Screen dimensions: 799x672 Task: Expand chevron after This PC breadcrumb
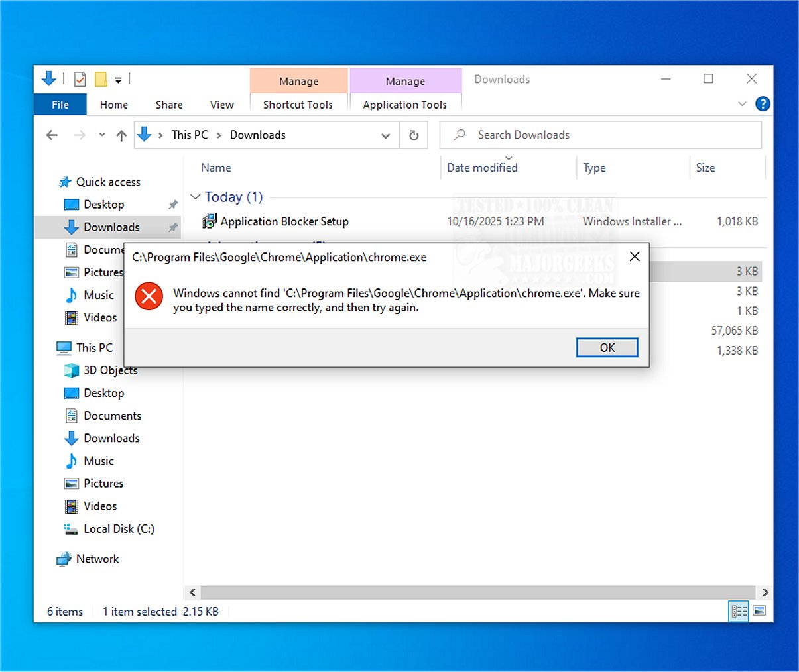(219, 135)
